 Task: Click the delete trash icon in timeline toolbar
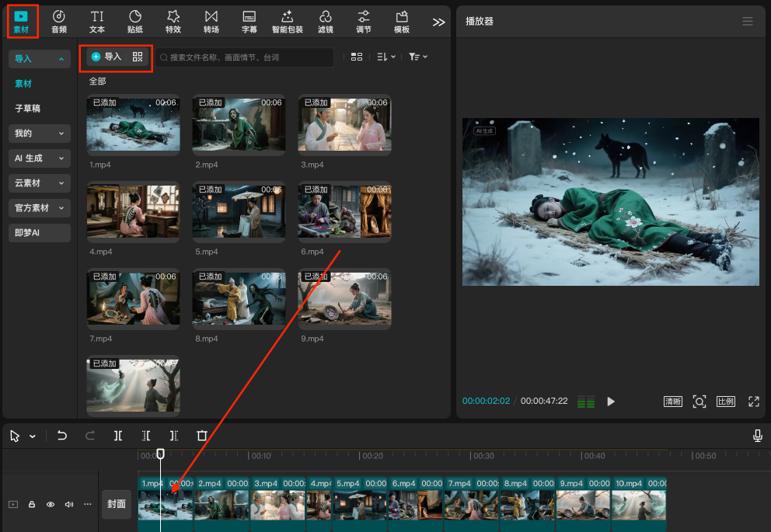click(202, 436)
